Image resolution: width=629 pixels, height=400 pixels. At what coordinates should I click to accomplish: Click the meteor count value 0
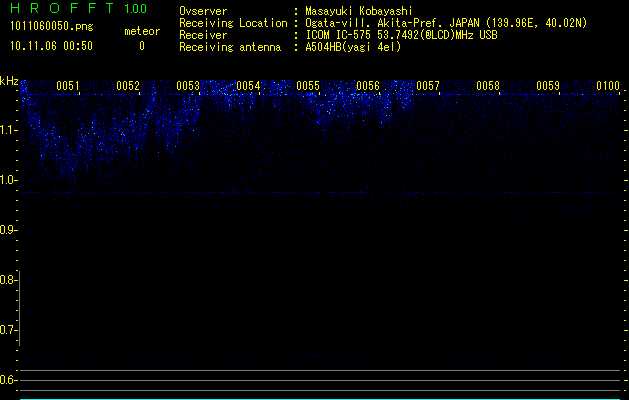tap(142, 46)
